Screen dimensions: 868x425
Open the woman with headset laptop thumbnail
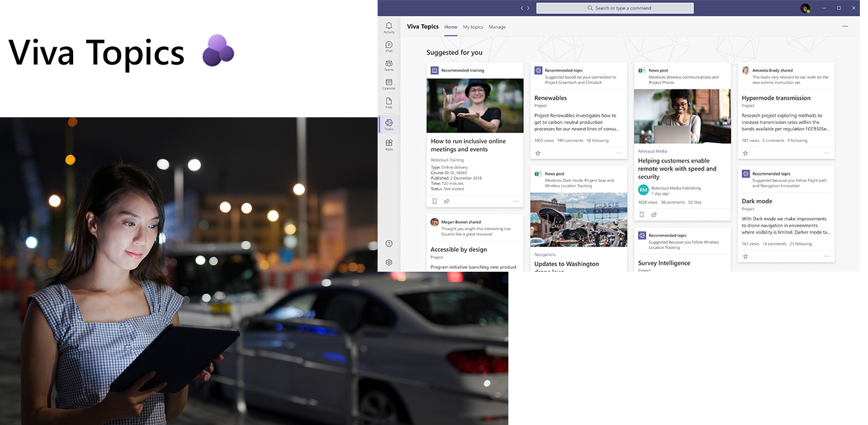(682, 117)
